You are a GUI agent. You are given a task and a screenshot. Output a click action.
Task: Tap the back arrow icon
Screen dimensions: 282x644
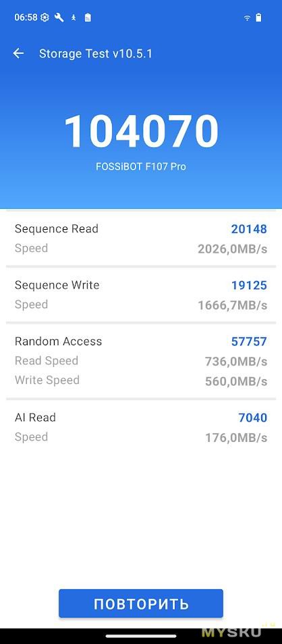(18, 53)
